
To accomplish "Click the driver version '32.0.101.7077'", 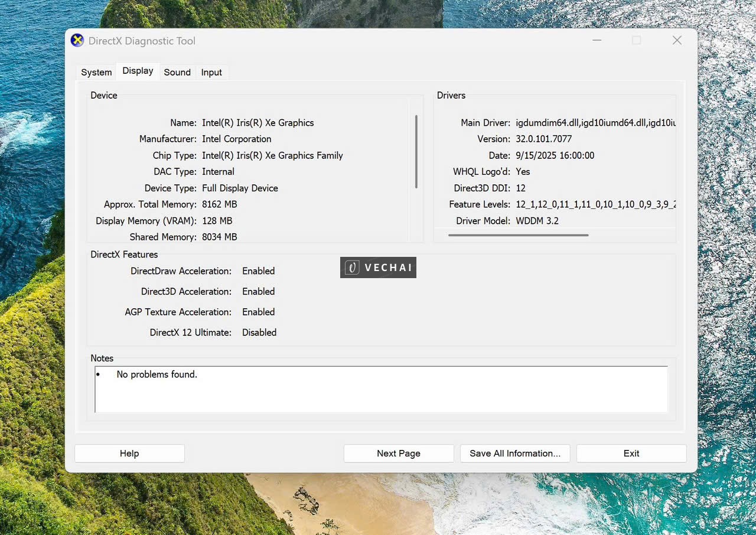I will [543, 139].
